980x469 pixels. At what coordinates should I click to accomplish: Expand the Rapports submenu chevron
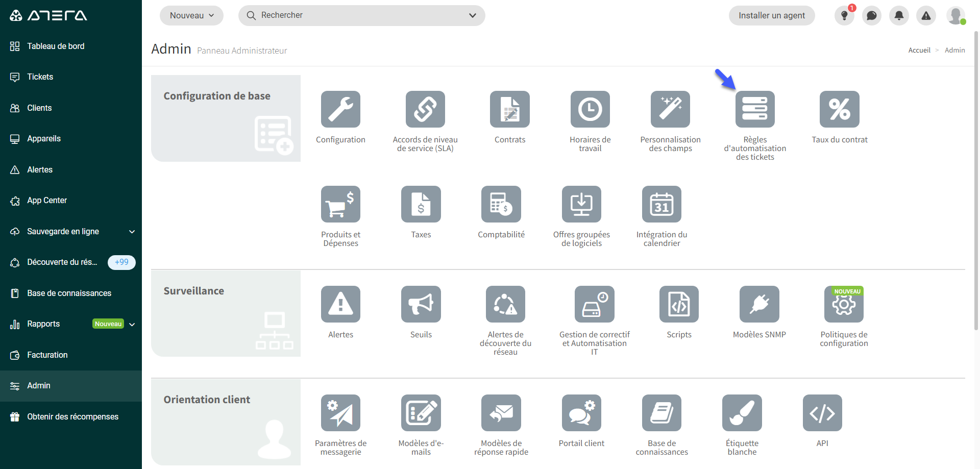[132, 324]
